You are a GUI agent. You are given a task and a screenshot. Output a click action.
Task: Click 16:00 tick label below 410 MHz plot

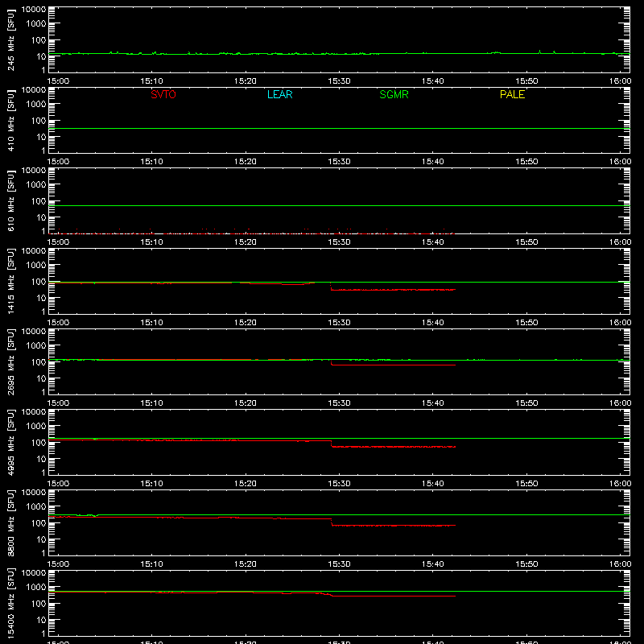coord(620,162)
